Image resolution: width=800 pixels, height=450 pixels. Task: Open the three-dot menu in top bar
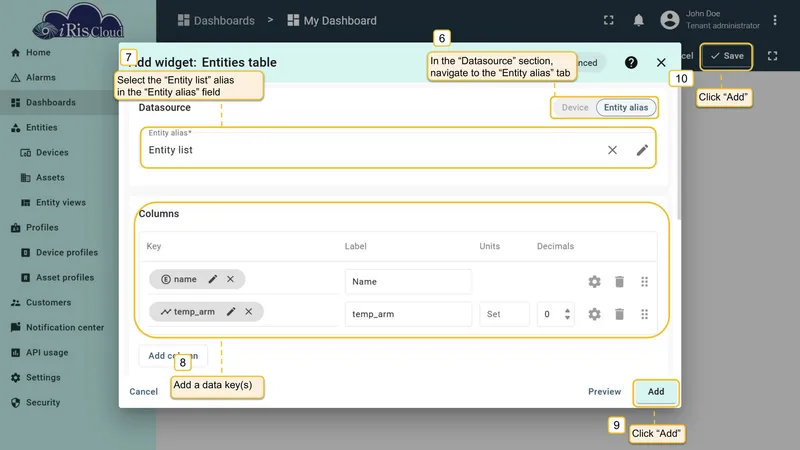(x=774, y=20)
